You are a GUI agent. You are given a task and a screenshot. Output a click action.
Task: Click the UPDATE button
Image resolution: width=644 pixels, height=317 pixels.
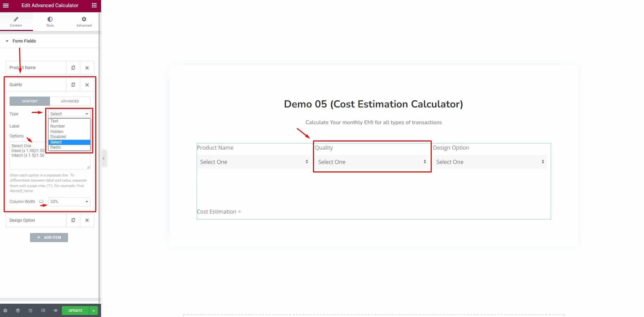75,310
